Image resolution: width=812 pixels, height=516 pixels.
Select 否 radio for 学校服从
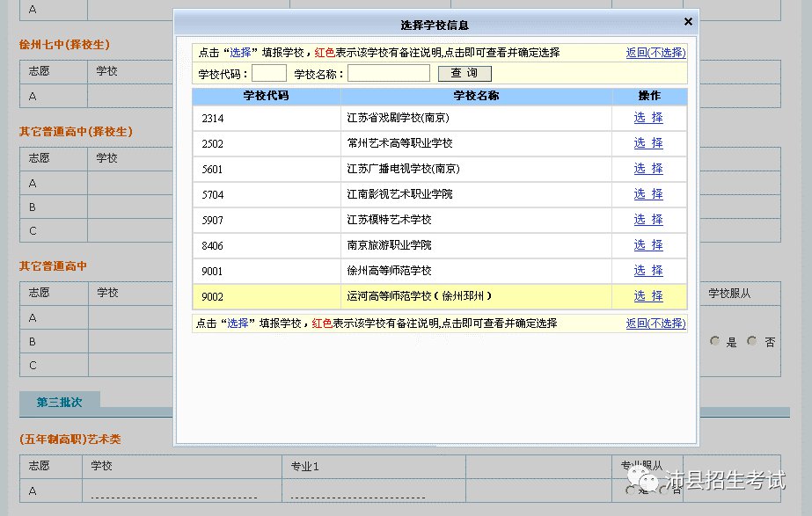(x=752, y=342)
